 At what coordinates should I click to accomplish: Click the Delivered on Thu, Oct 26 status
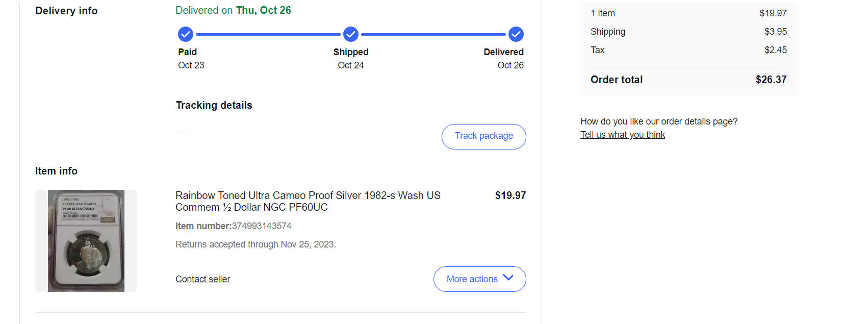233,10
